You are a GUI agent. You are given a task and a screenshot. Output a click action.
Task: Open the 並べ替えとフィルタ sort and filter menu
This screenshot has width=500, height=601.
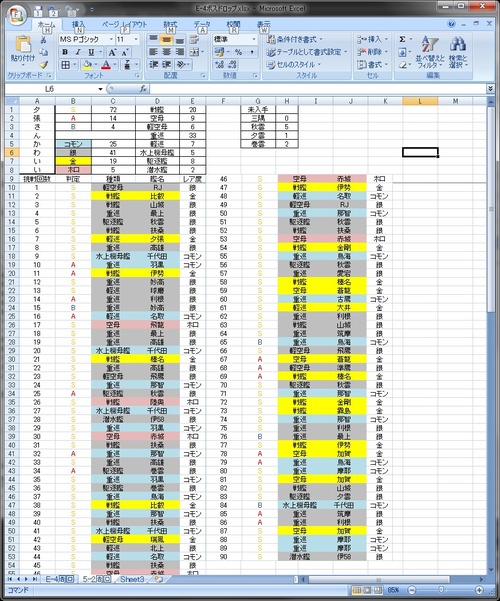click(430, 53)
